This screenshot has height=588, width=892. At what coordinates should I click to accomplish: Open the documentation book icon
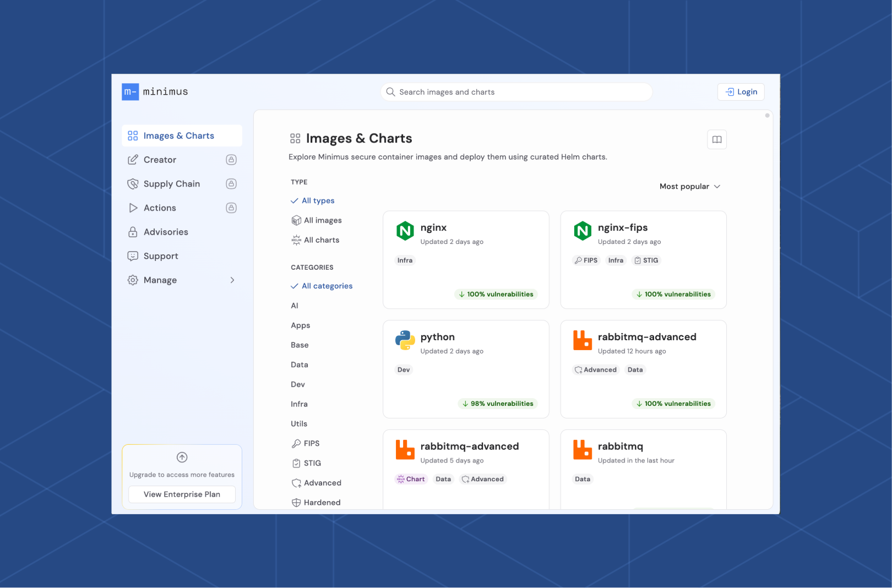click(717, 139)
